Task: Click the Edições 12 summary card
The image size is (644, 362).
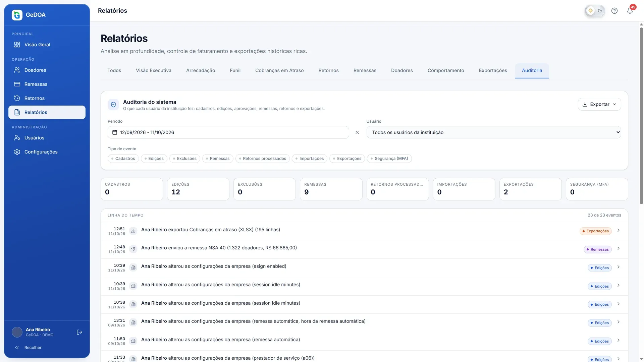Action: pyautogui.click(x=198, y=189)
